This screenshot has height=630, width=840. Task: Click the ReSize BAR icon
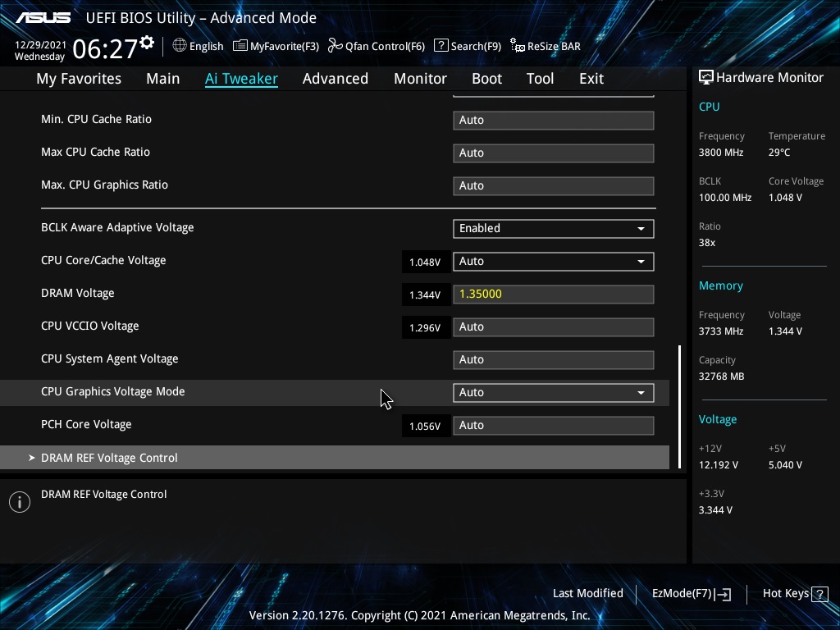[518, 46]
